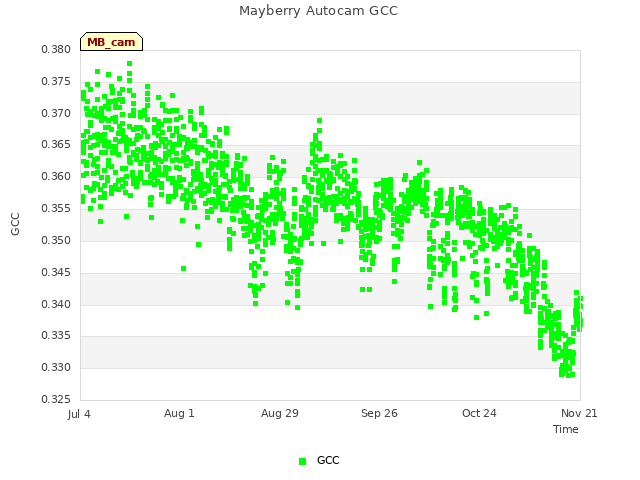Viewport: 640px width, 480px height.
Task: Click the Oct 24 x-axis label
Action: (x=479, y=413)
